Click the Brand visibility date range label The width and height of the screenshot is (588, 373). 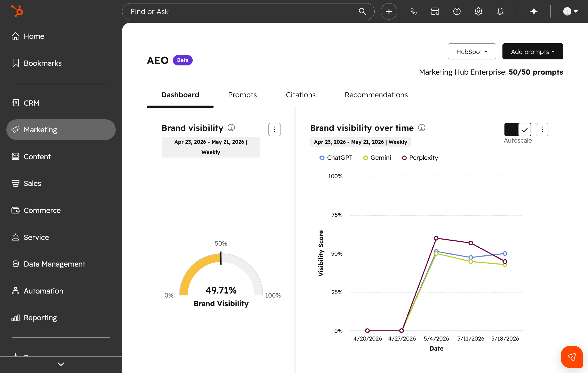coord(211,147)
